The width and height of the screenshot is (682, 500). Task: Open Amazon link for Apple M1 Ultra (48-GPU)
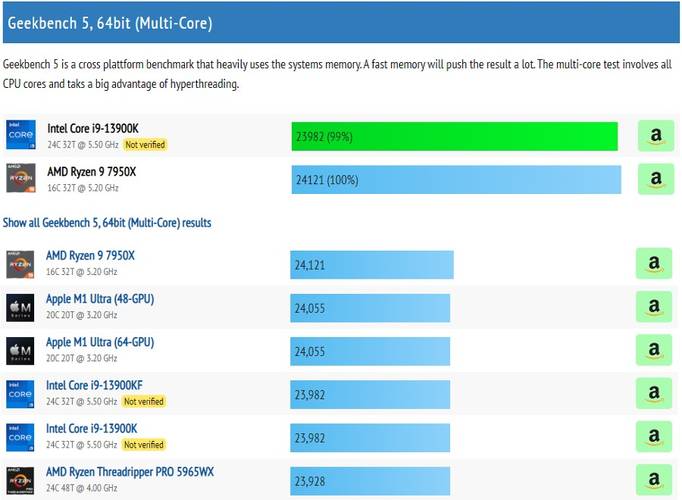pyautogui.click(x=654, y=307)
